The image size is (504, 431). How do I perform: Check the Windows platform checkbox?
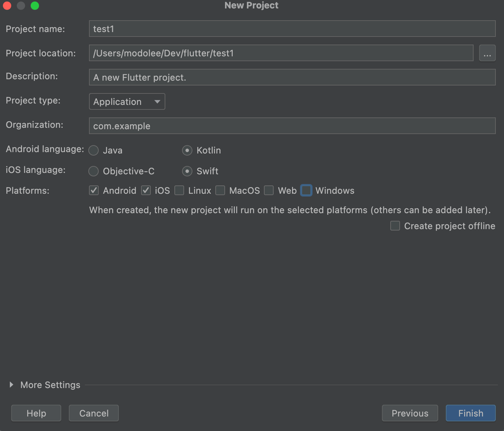(x=306, y=190)
